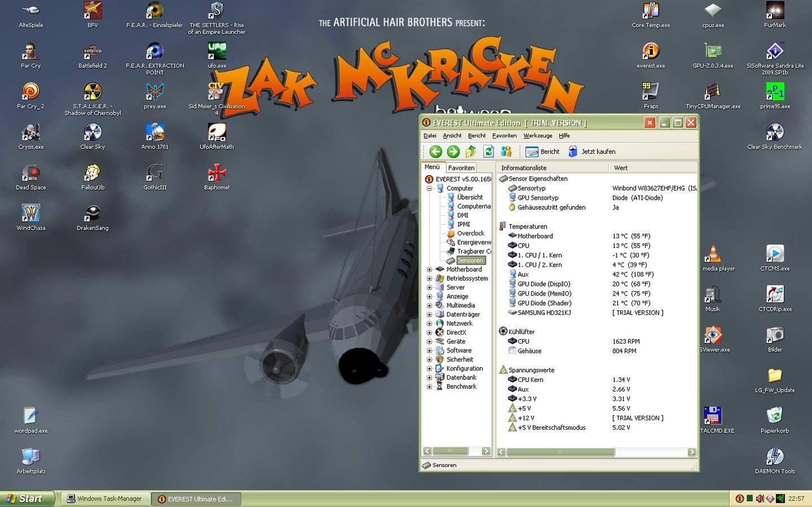Screen dimensions: 812x507
Task: Click the Core Temp.exe desktop icon
Action: (651, 15)
